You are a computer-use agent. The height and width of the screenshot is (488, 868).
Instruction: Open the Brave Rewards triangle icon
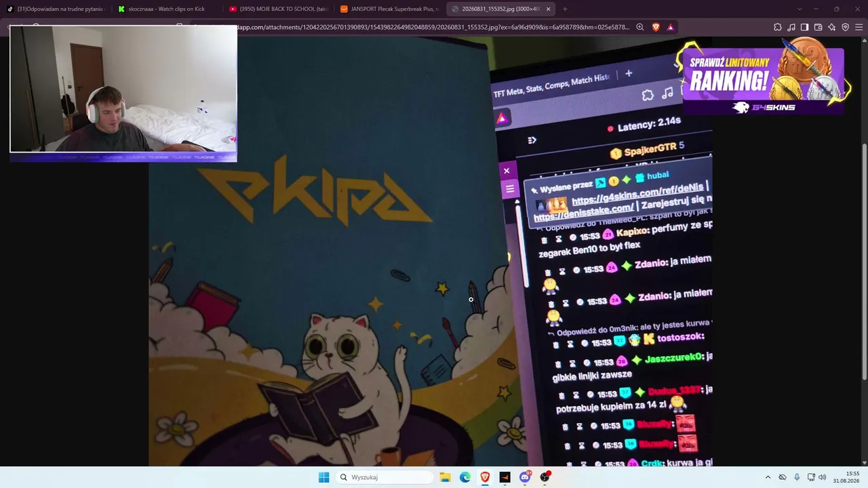[x=670, y=27]
